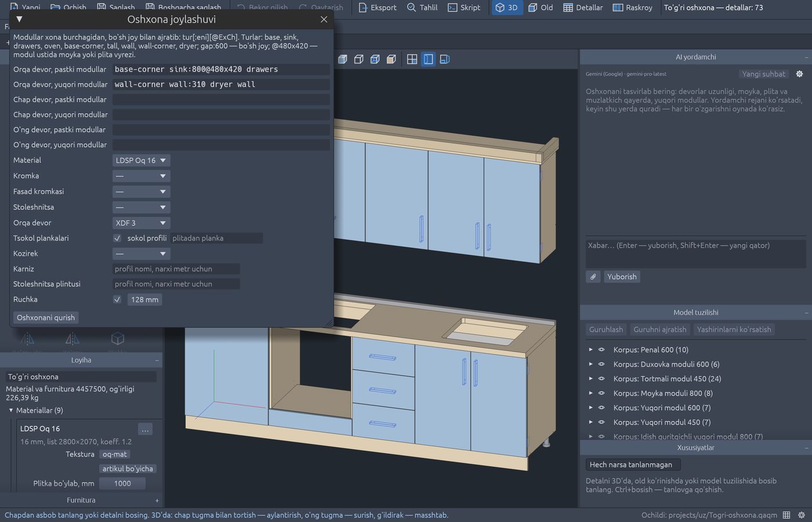This screenshot has height=522, width=812.
Task: Select the wireframe cube view icon
Action: 359,59
